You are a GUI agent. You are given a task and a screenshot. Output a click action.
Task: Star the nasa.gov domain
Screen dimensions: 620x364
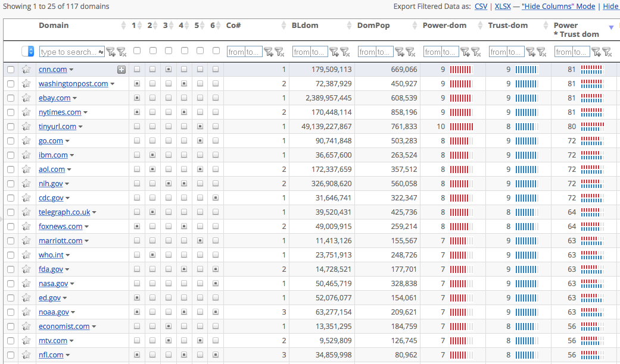[26, 284]
